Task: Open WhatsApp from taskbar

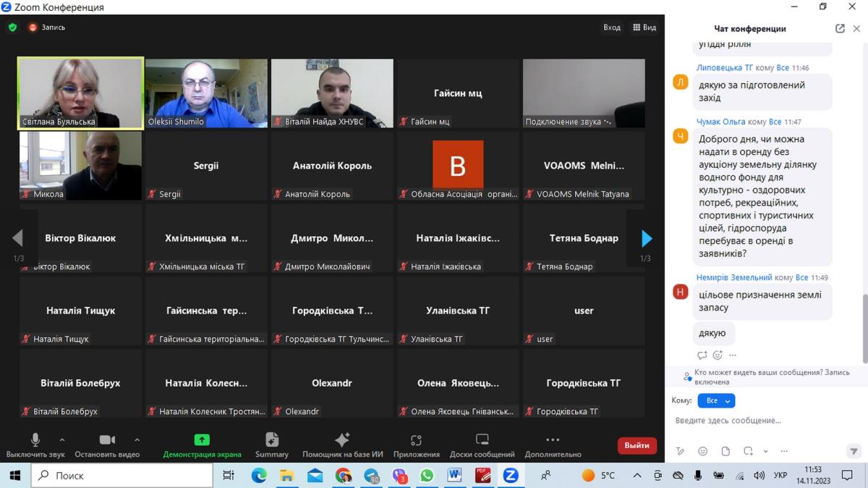Action: point(427,476)
